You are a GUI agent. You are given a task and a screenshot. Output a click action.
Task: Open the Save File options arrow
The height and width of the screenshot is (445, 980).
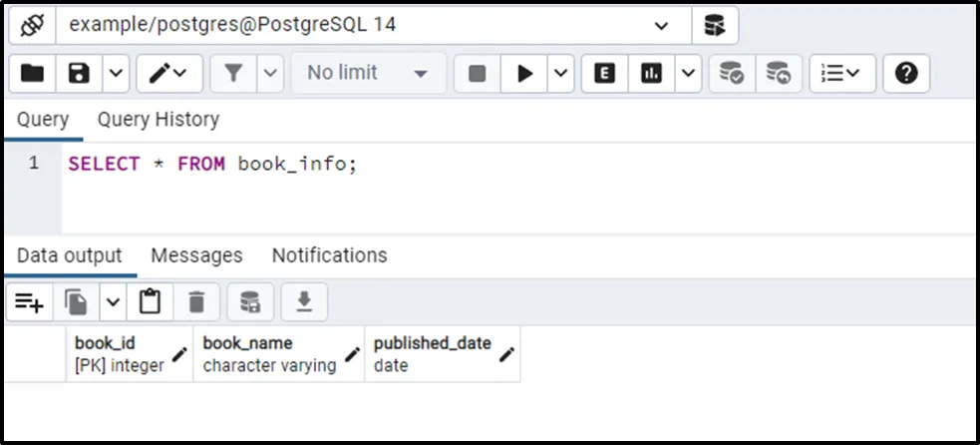click(116, 73)
